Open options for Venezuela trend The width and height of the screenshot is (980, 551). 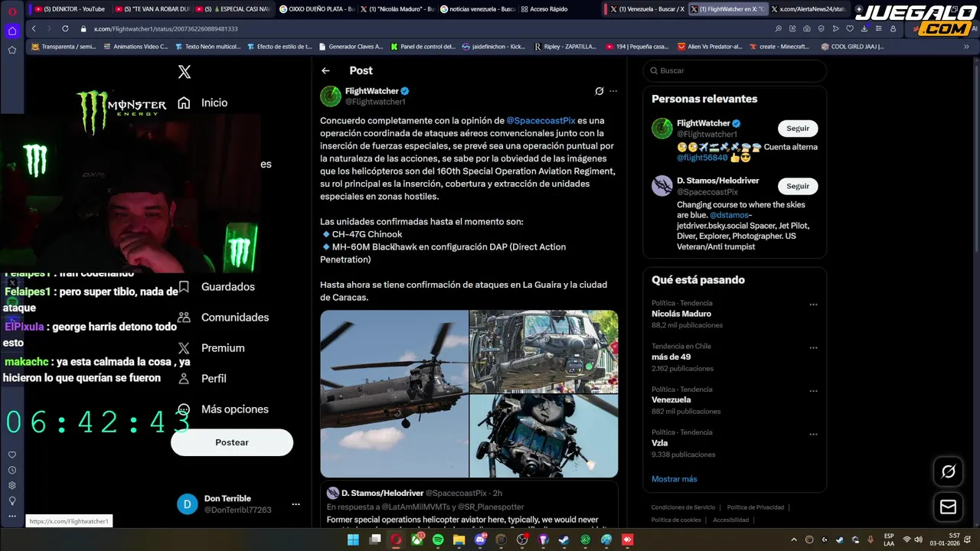point(813,390)
